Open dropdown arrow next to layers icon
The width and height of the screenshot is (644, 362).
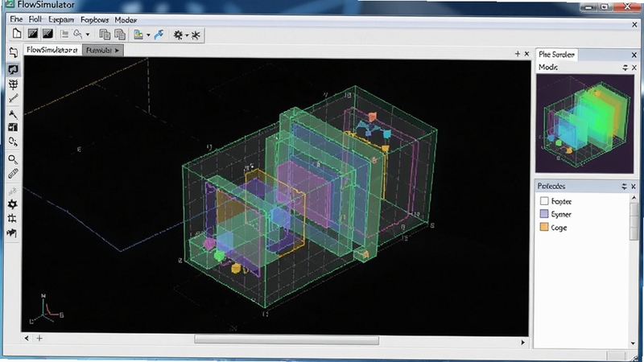coord(148,35)
